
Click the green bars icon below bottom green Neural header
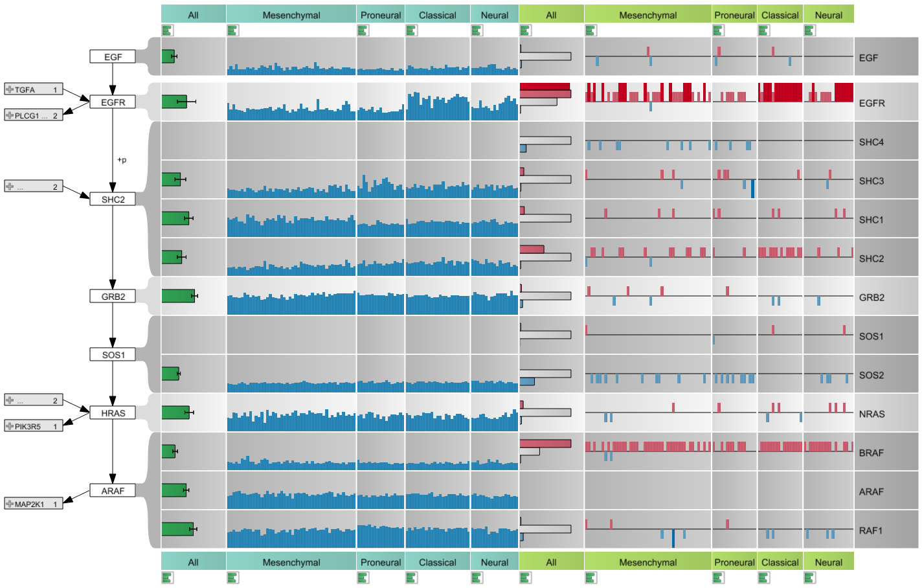coord(809,577)
